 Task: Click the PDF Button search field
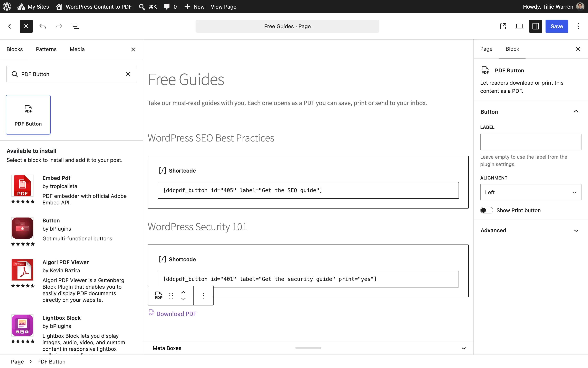tap(71, 74)
